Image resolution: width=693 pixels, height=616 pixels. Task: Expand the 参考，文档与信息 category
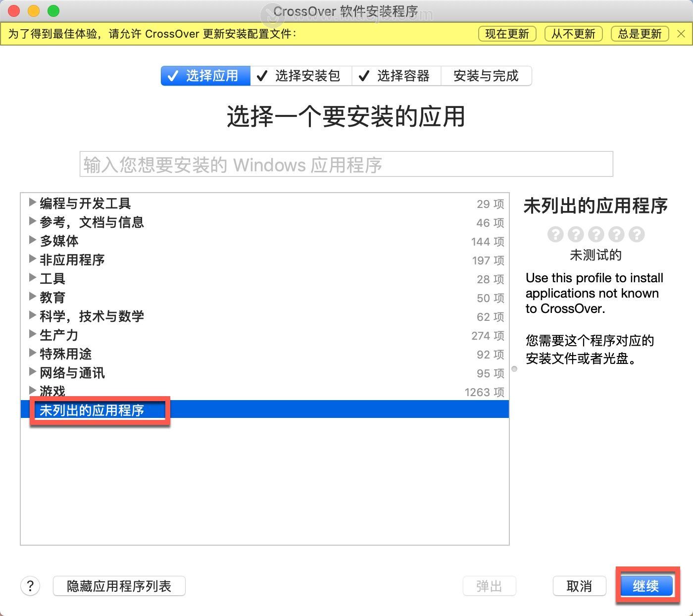pyautogui.click(x=32, y=221)
